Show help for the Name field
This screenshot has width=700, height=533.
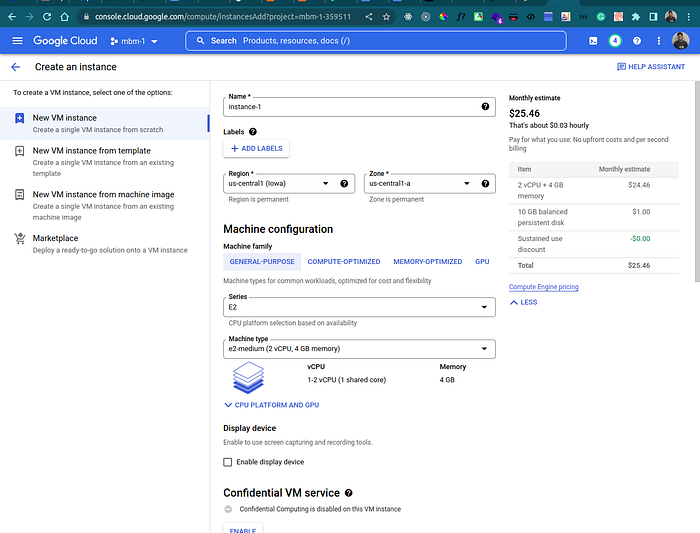pyautogui.click(x=485, y=107)
